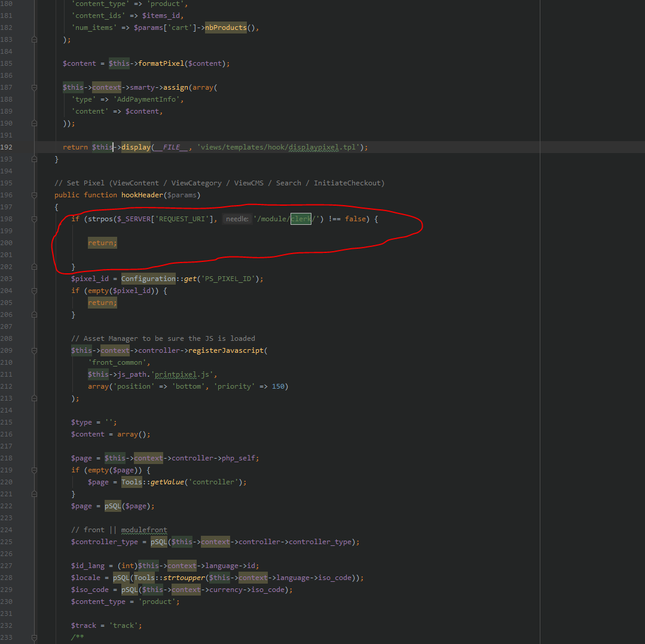
Task: Click the fold end marker on line 221
Action: coord(34,494)
